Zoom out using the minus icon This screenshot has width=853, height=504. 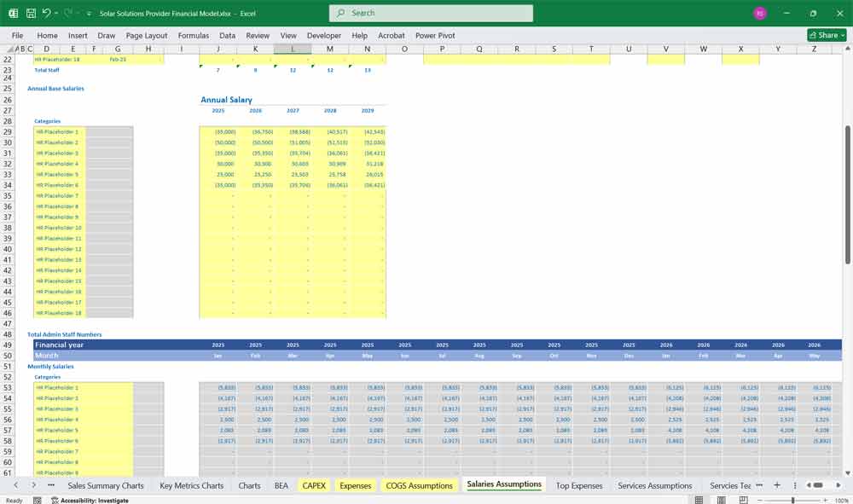pyautogui.click(x=760, y=500)
